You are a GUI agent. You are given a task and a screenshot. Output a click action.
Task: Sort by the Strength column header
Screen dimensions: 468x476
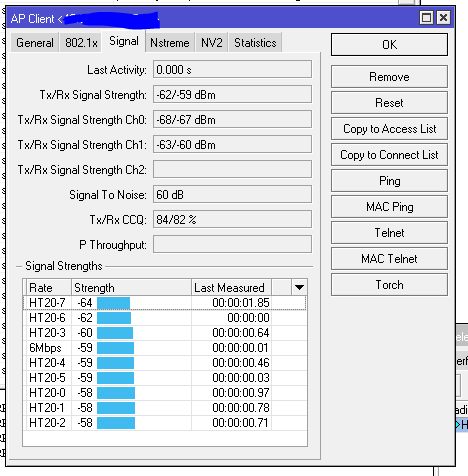point(132,287)
